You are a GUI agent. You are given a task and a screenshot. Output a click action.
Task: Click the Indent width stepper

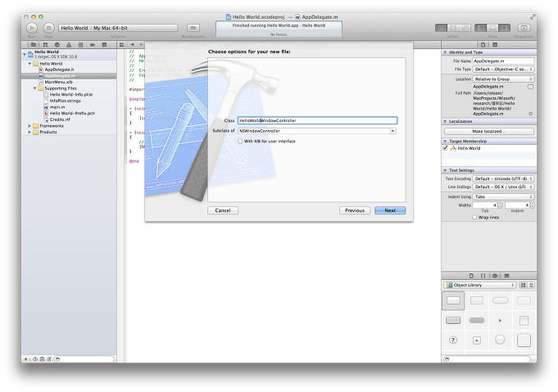point(532,205)
